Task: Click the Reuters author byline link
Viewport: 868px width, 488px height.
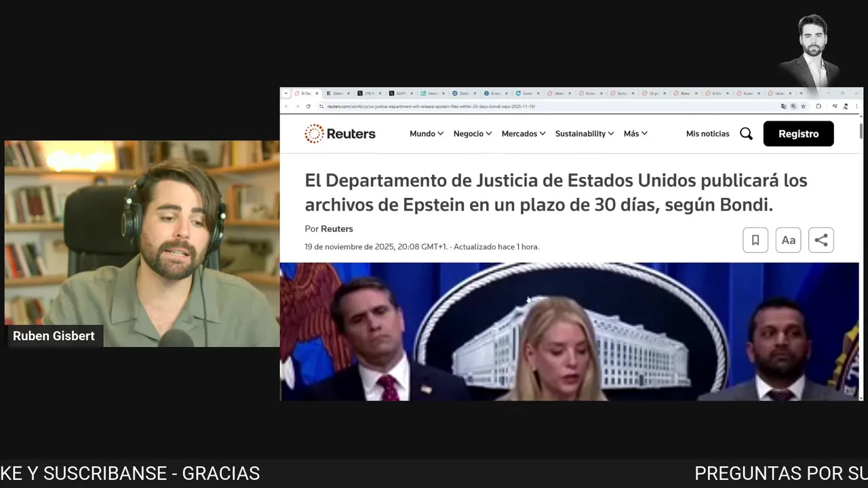Action: point(336,229)
